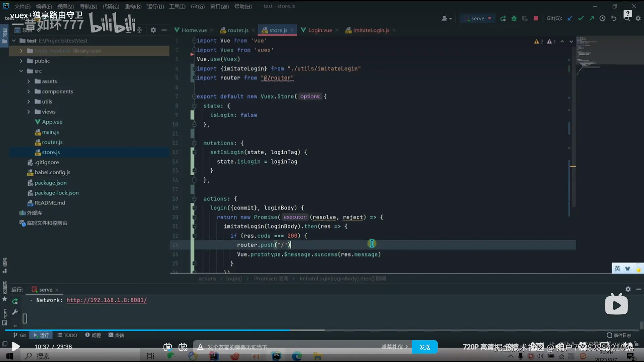Image resolution: width=644 pixels, height=362 pixels.
Task: Toggle the danmaku display switch
Action: point(168,347)
